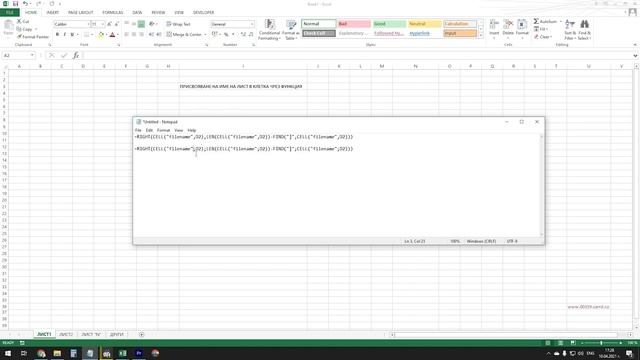Activate the Format Painter tool

click(33, 37)
